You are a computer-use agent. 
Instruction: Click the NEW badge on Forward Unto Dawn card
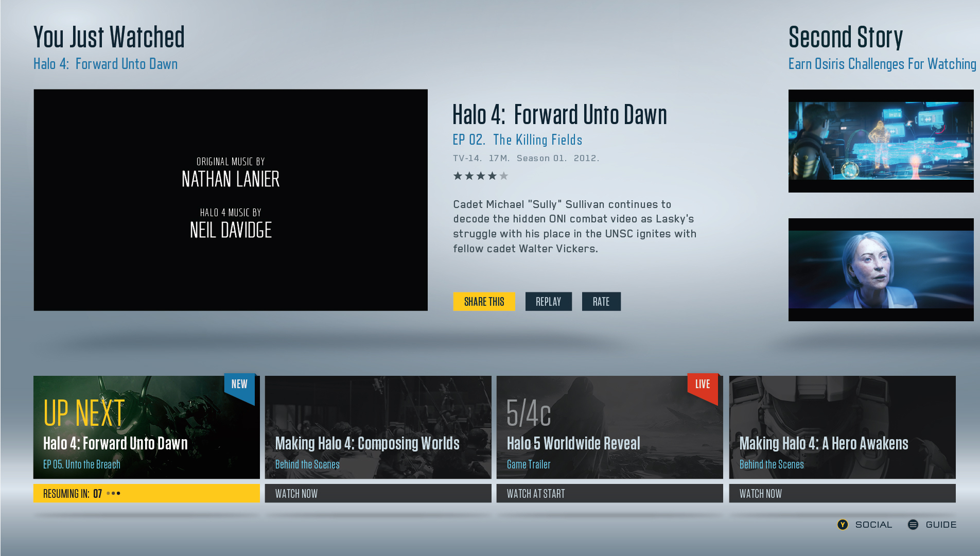pos(239,388)
